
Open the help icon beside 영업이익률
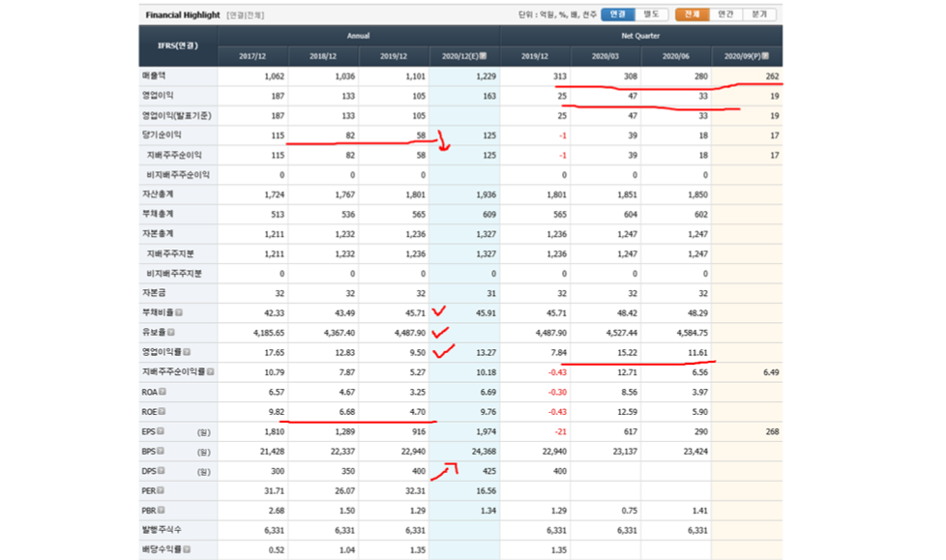(187, 352)
